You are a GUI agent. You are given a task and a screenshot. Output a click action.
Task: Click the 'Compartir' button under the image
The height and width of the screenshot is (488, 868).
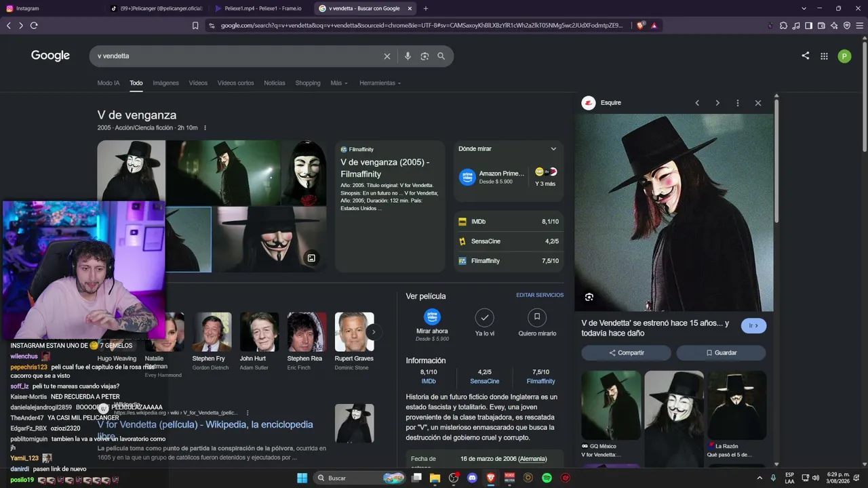(x=626, y=353)
